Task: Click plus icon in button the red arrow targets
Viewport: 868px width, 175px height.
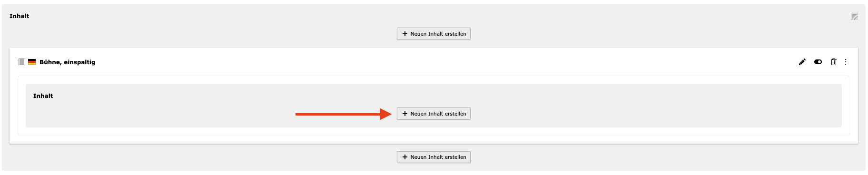Action: pos(405,114)
